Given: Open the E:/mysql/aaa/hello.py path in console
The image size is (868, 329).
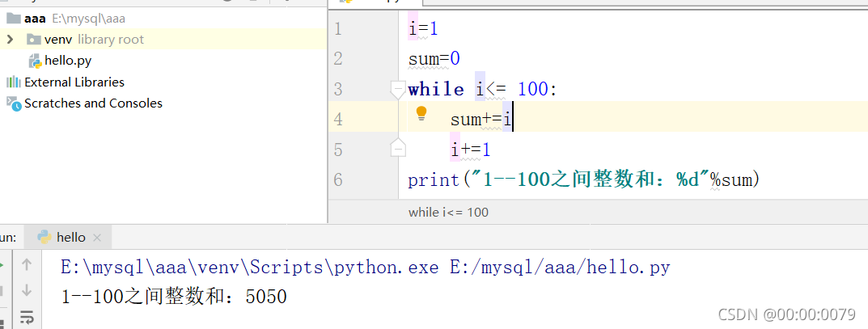Looking at the screenshot, I should coord(560,268).
